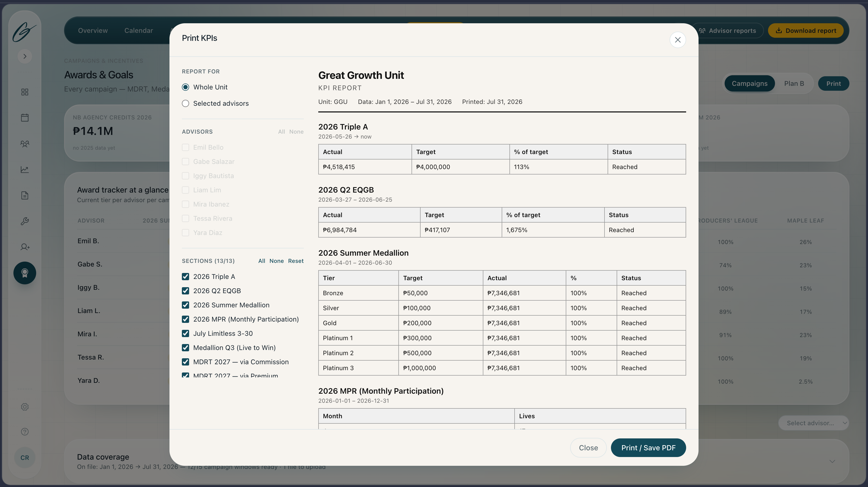
Task: Open the Overview tab
Action: tap(93, 30)
